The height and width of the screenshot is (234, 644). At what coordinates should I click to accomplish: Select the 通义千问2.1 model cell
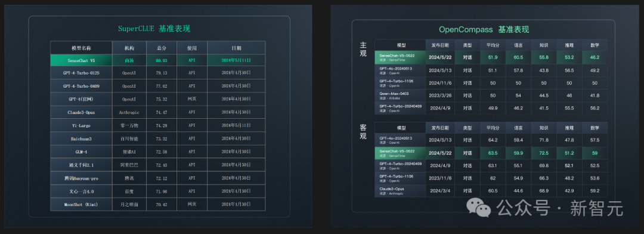(x=81, y=165)
